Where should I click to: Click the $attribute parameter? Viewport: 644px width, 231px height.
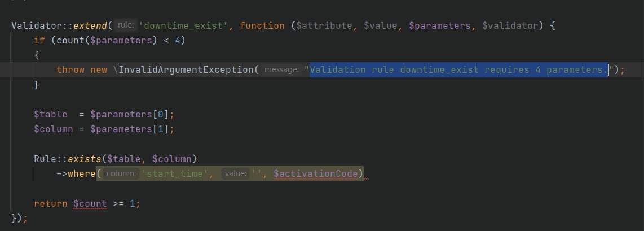324,25
